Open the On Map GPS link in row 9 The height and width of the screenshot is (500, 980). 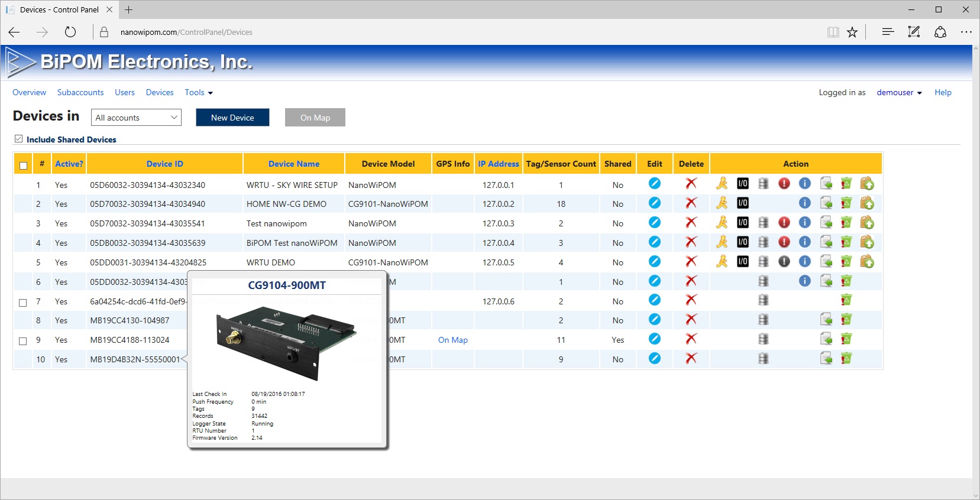[453, 340]
